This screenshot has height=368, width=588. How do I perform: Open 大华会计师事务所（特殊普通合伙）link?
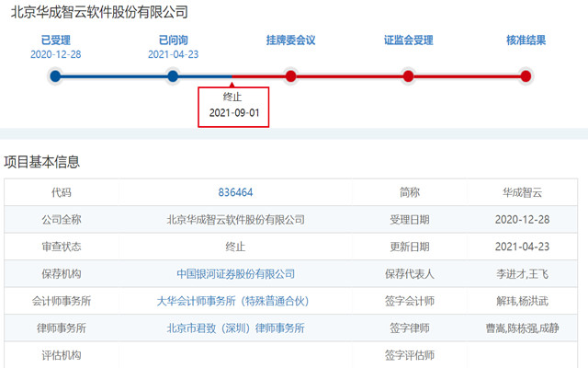tap(232, 301)
